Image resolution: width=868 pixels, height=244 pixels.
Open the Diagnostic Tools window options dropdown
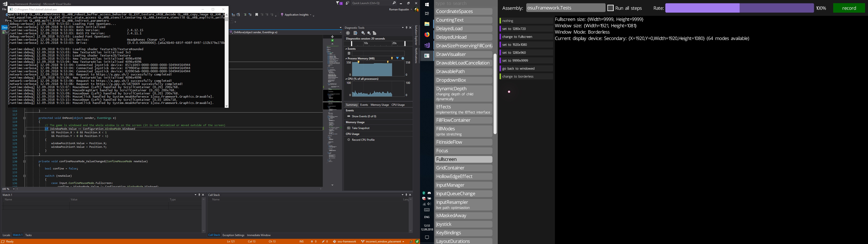[403, 28]
